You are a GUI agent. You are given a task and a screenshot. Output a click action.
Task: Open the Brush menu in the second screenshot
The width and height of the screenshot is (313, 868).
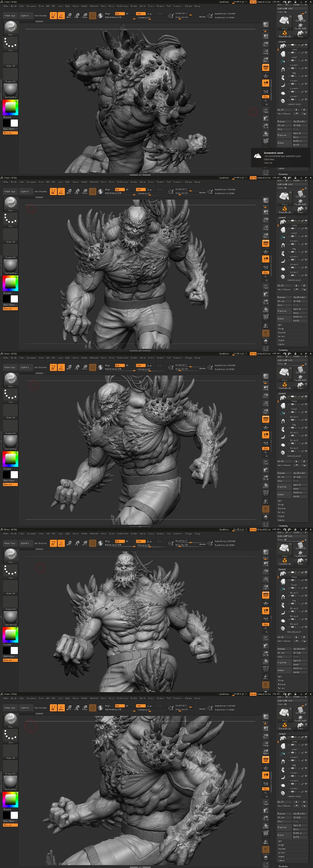[x=13, y=182]
